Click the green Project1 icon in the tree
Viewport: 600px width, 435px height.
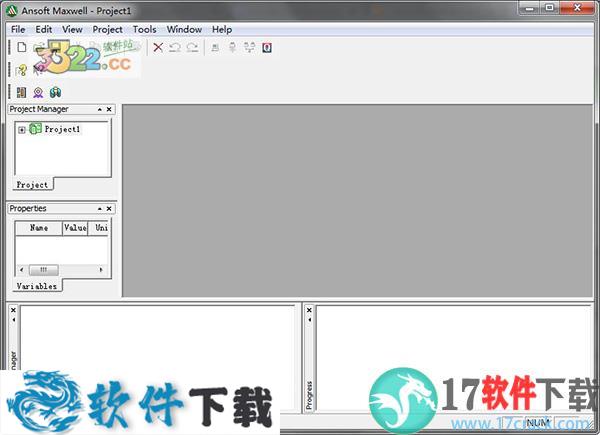(x=35, y=129)
